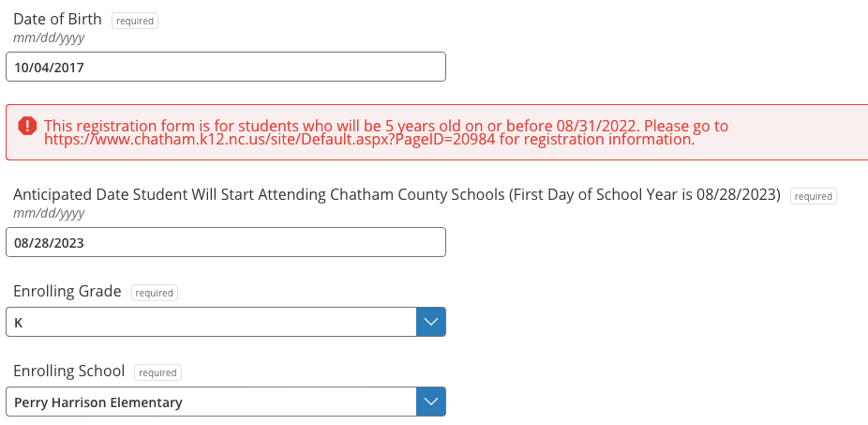
Task: Open the Enrolling Grade select showing K
Action: tap(211, 322)
